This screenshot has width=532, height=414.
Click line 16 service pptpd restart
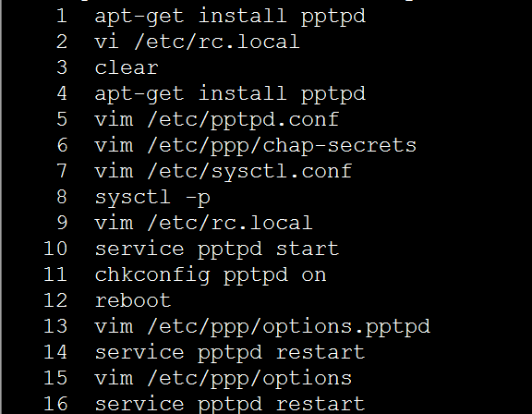tap(230, 405)
